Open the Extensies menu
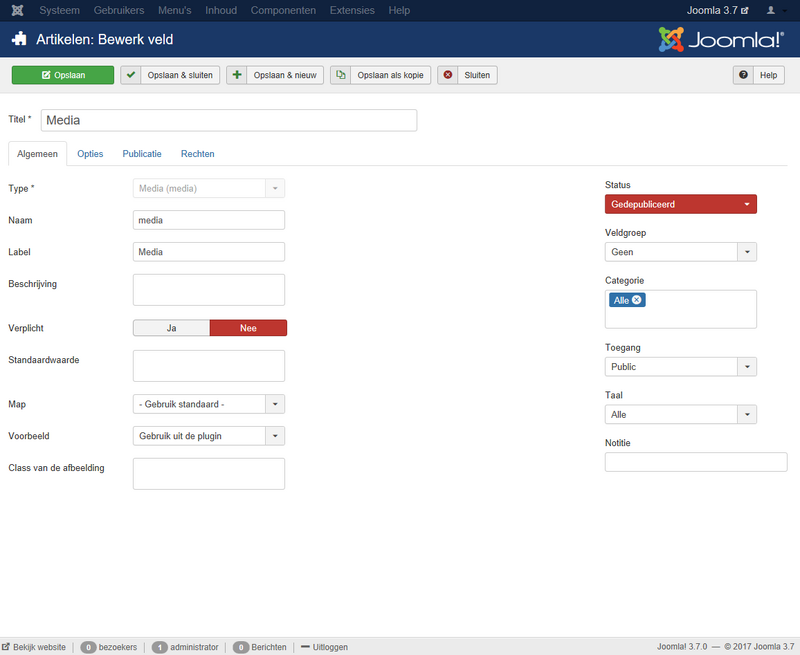Screen dimensions: 800x655 352,10
